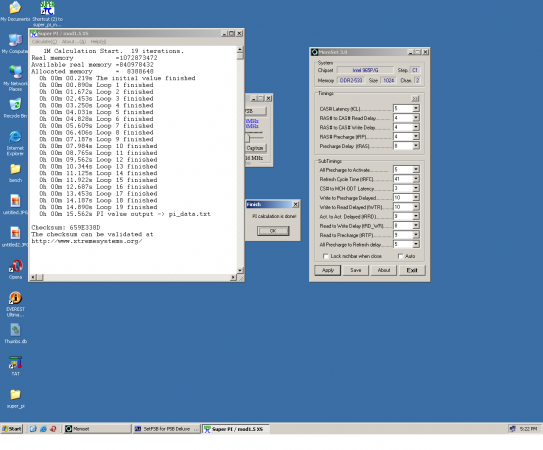This screenshot has height=450, width=543.
Task: Click Super PI vertical scrollbar down arrow
Action: click(240, 270)
